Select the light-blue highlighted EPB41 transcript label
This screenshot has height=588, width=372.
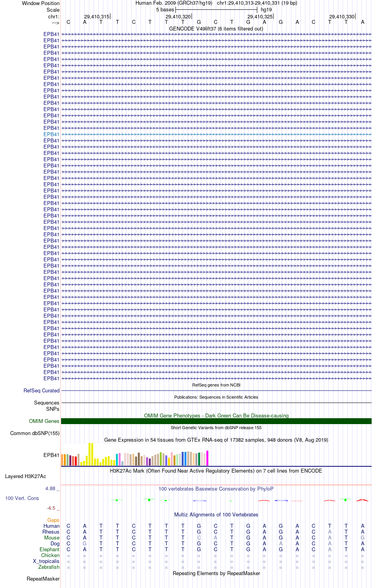coord(51,134)
